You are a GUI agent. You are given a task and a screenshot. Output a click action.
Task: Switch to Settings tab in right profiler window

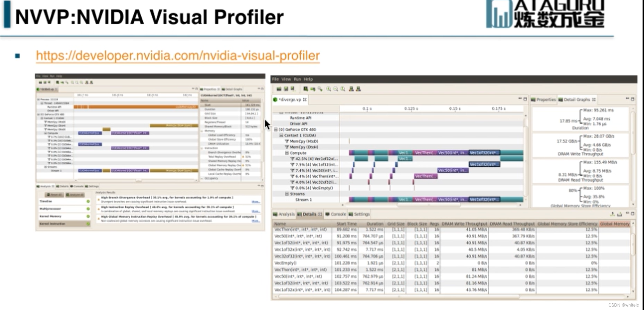click(359, 214)
